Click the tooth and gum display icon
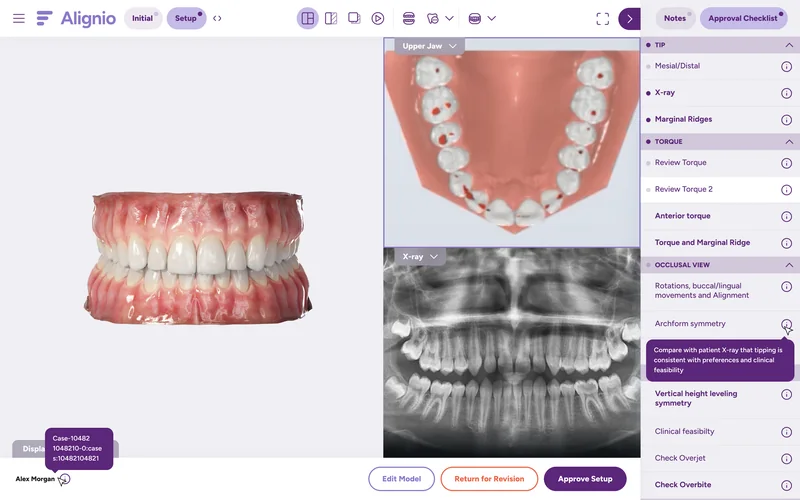The height and width of the screenshot is (500, 800). [433, 18]
